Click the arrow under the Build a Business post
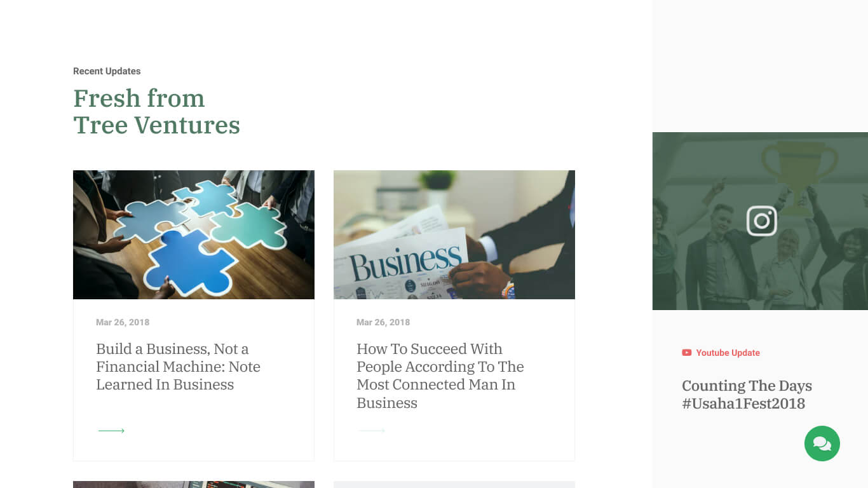The height and width of the screenshot is (488, 868). tap(111, 431)
